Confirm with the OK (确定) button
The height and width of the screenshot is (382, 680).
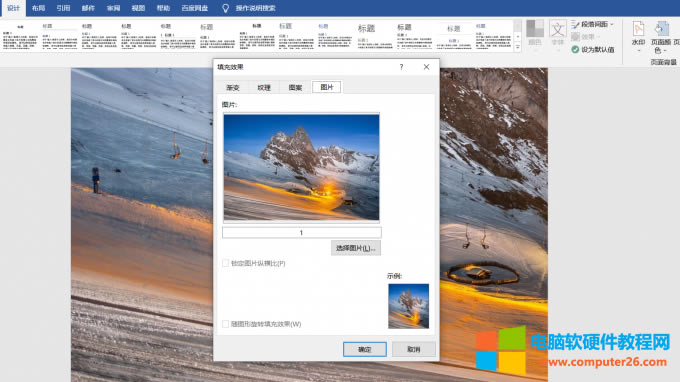(364, 349)
